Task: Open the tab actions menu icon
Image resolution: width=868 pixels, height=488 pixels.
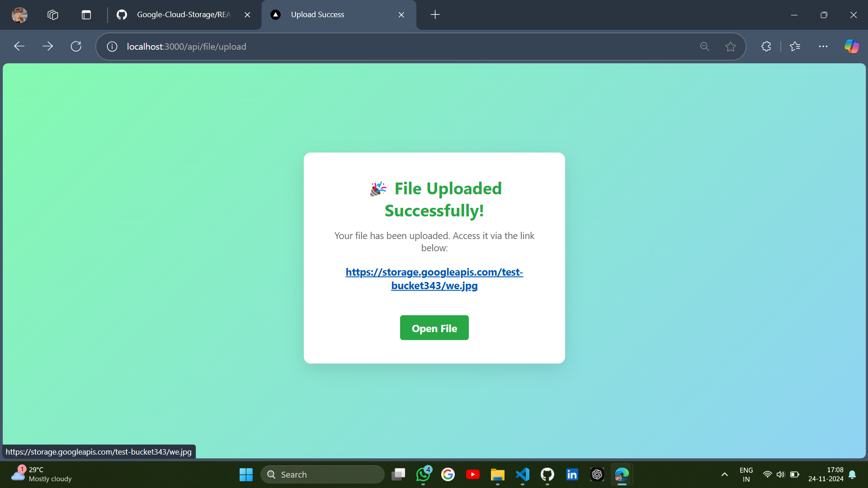Action: [x=86, y=15]
